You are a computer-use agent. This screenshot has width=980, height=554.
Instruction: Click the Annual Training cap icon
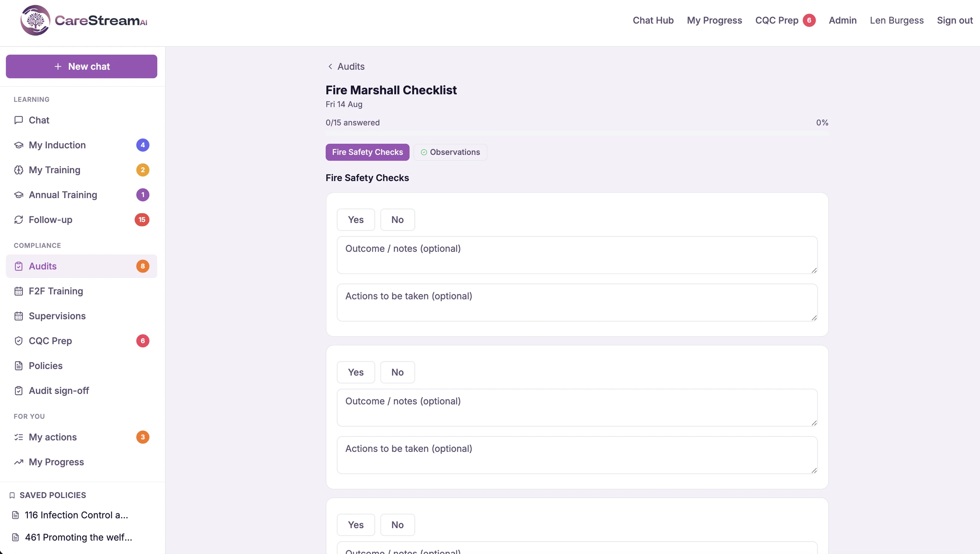pyautogui.click(x=18, y=195)
